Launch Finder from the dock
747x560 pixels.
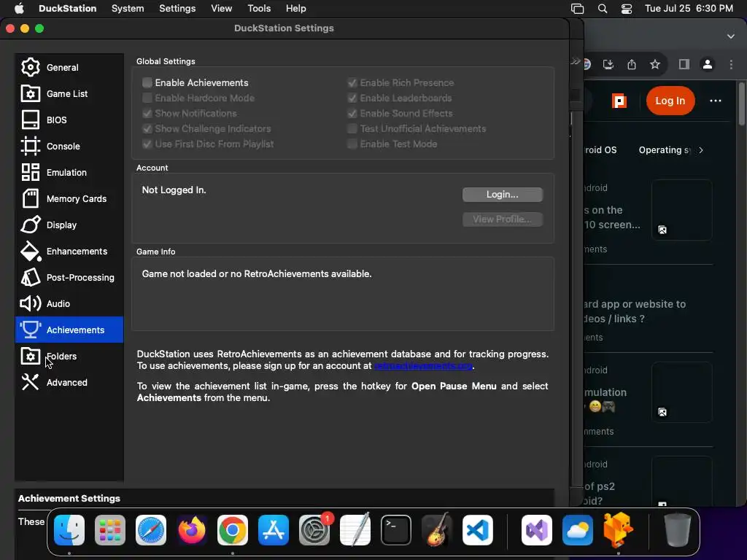point(69,530)
